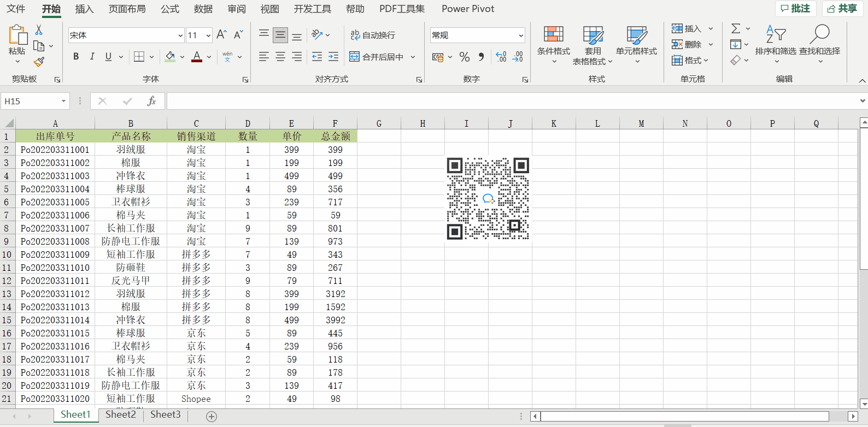Click the borders icon
Viewport: 868px width, 427px height.
click(139, 56)
